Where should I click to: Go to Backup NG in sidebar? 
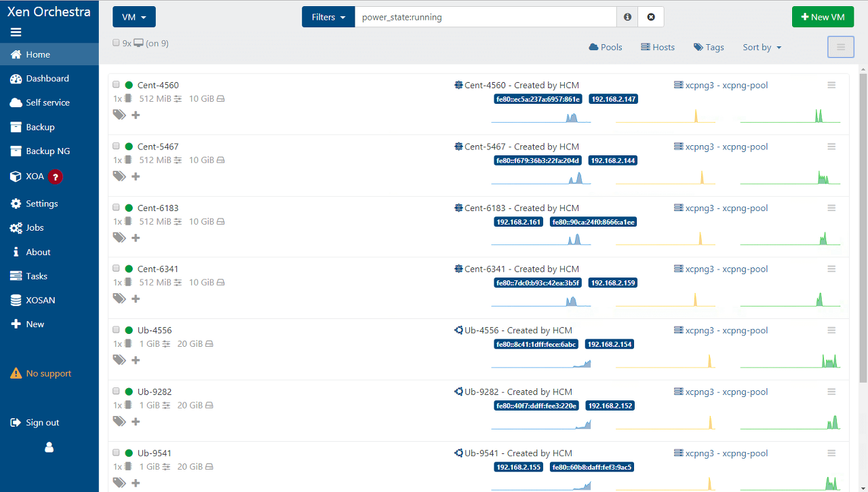click(x=50, y=151)
